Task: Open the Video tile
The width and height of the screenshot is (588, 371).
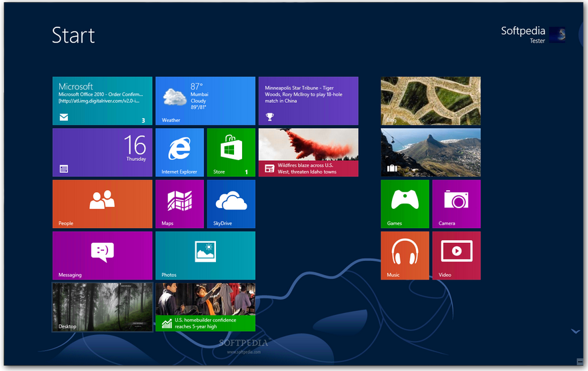Action: click(457, 256)
